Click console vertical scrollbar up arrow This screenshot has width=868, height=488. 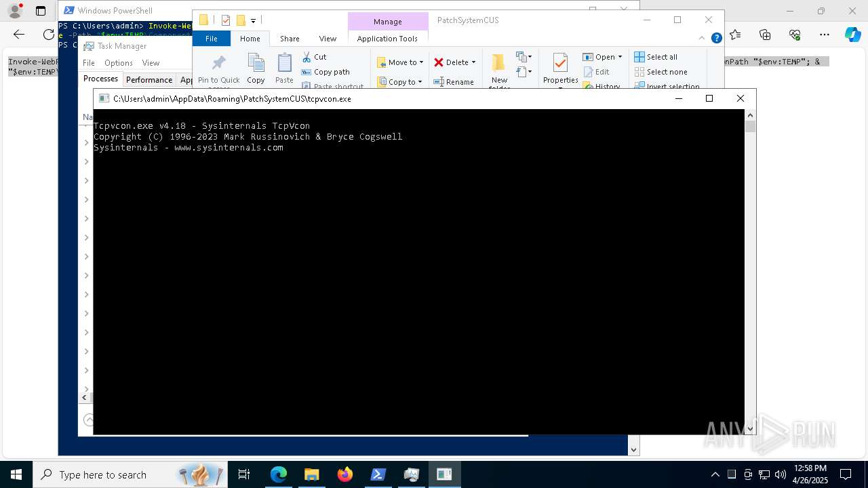tap(750, 115)
